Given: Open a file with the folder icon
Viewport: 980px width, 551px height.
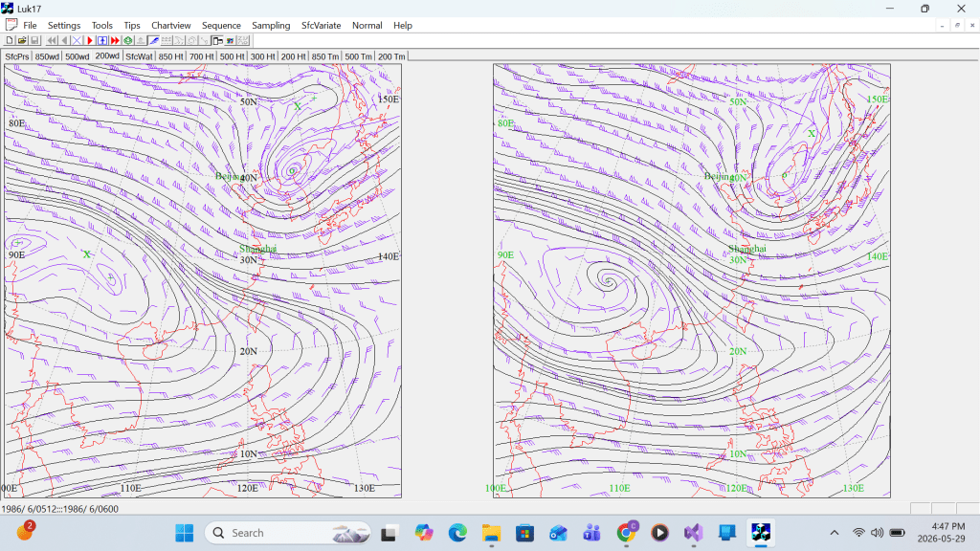Looking at the screenshot, I should click(x=22, y=40).
